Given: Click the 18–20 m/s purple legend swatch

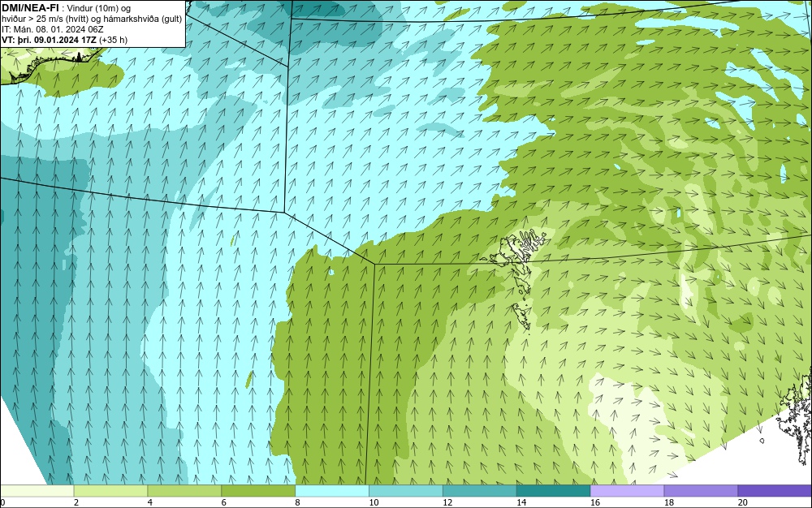Looking at the screenshot, I should tap(702, 490).
